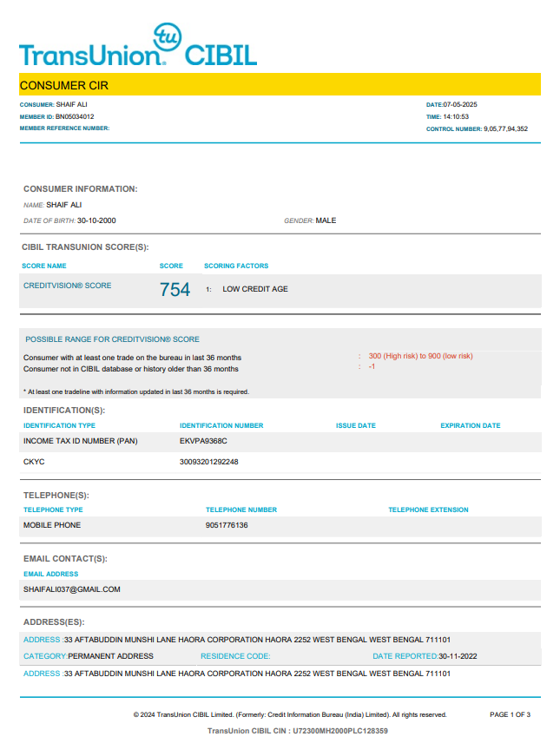The width and height of the screenshot is (560, 743).
Task: Click the ADDRESS(ES) heading
Action: (x=54, y=622)
